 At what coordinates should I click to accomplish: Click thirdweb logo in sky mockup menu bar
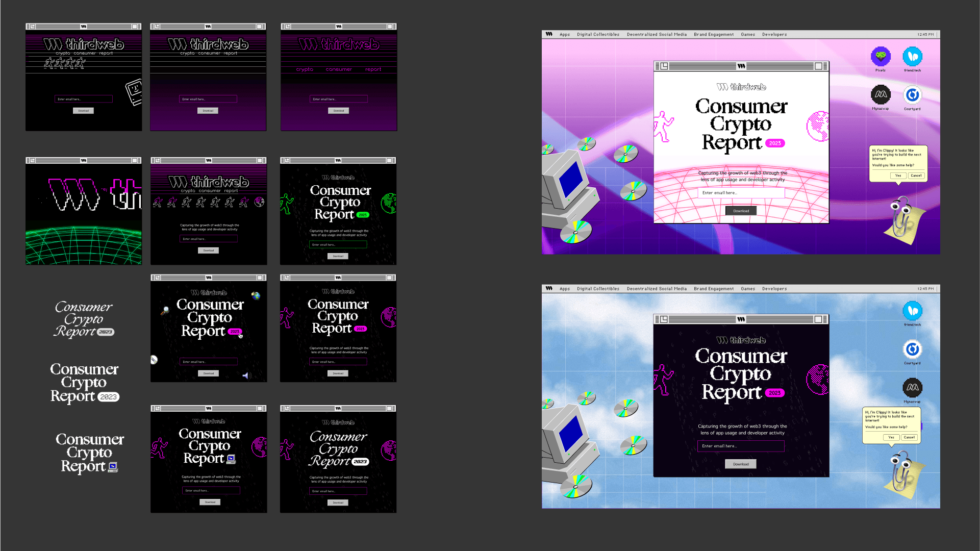click(x=549, y=288)
